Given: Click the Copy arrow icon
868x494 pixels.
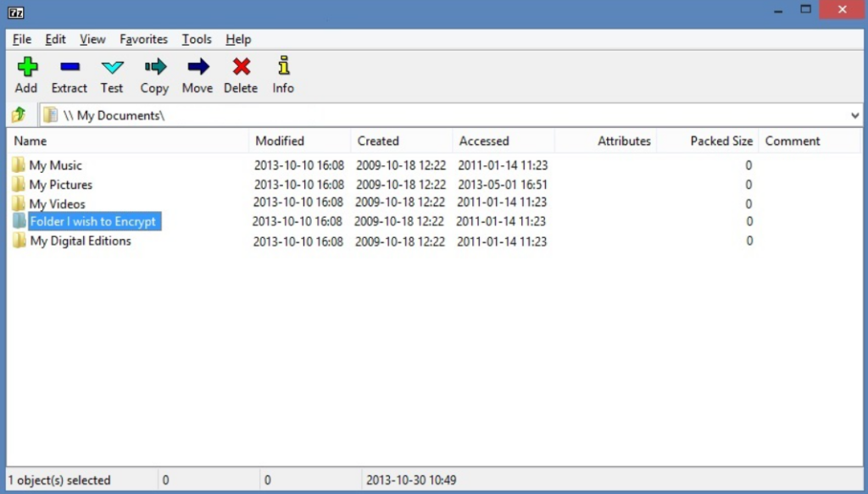Looking at the screenshot, I should 156,67.
